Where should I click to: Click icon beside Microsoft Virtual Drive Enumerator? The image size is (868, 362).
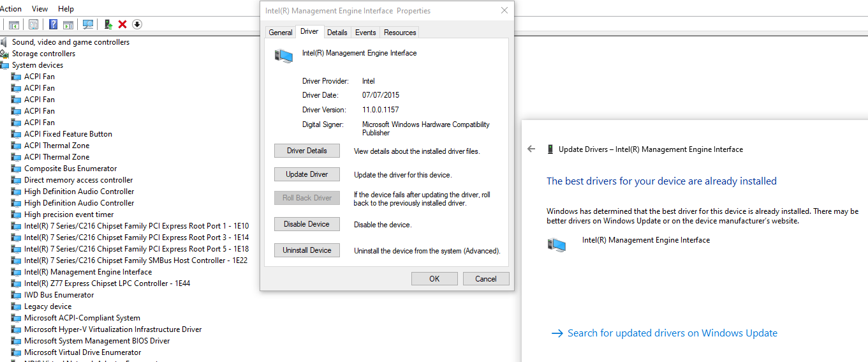click(x=17, y=352)
